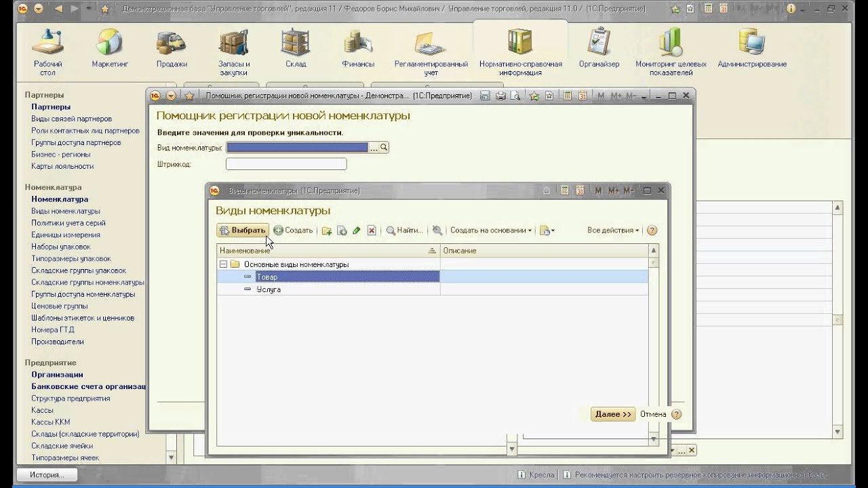Click Описание column header
This screenshot has height=488, width=868.
tap(545, 251)
